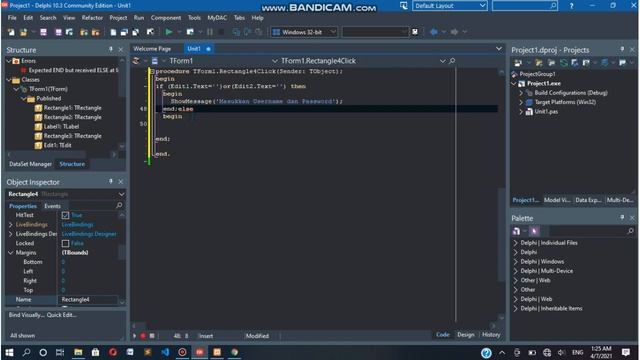Pin the Object Inspector panel
640x360 pixels.
point(111,182)
